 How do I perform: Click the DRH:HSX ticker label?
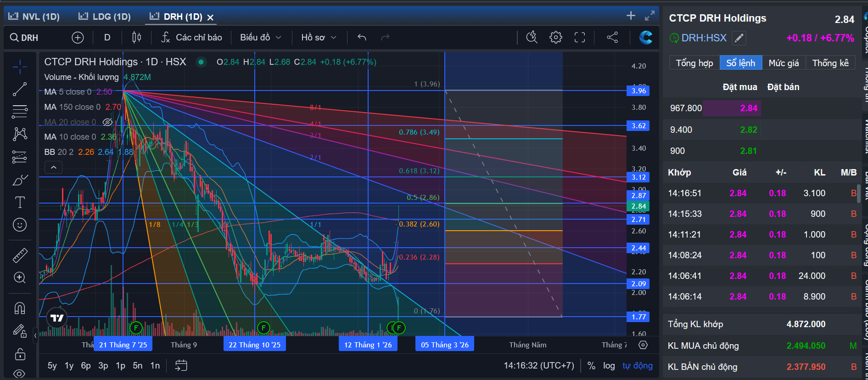point(704,38)
